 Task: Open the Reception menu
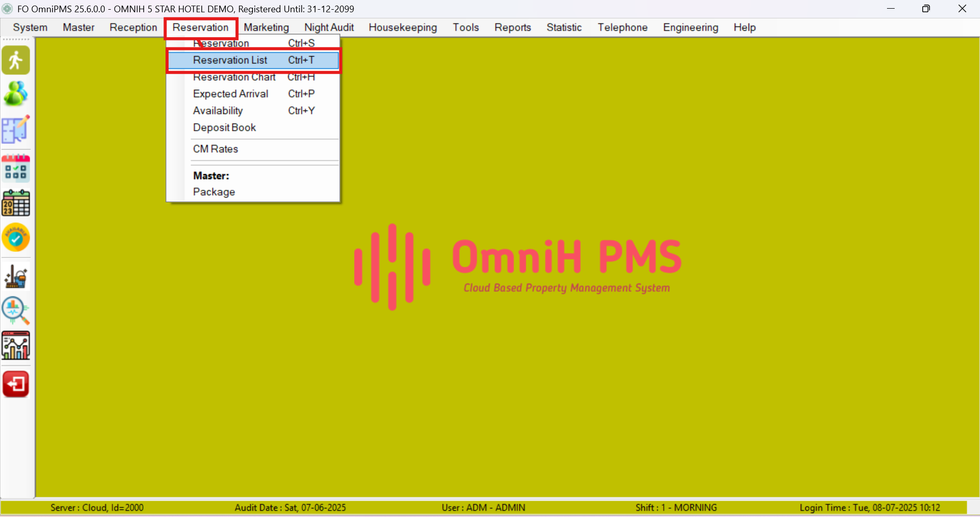pyautogui.click(x=133, y=28)
